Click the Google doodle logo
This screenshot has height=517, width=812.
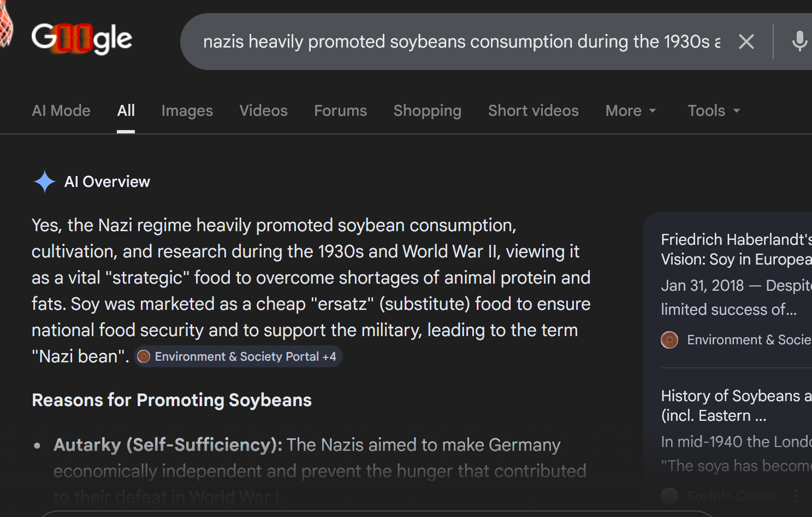[x=81, y=39]
